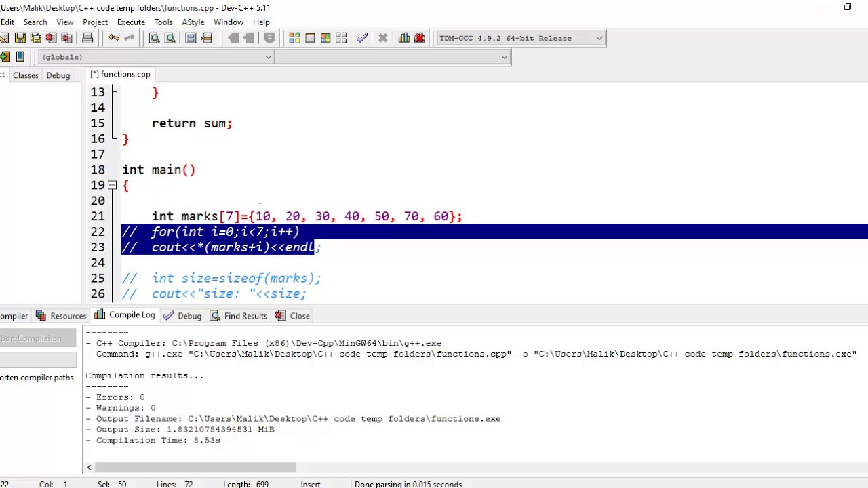Switch to the Resources bottom tab
The image size is (868, 488).
point(62,316)
